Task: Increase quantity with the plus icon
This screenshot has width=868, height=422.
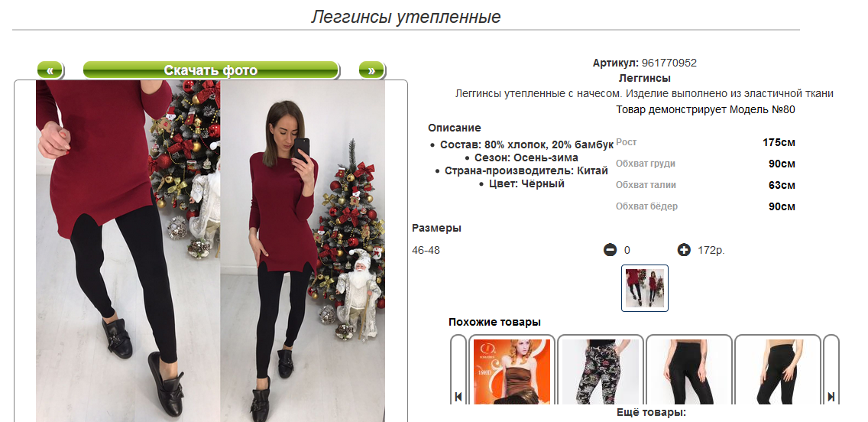Action: 684,250
